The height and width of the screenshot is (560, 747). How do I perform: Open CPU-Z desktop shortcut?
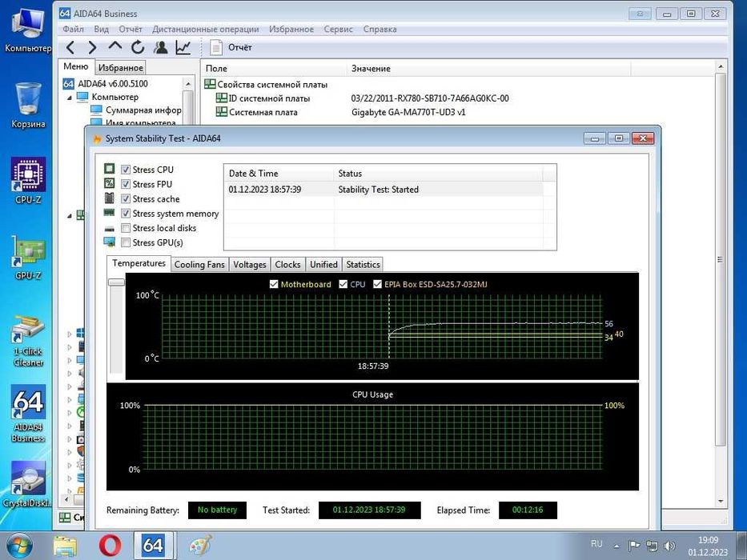(x=28, y=181)
